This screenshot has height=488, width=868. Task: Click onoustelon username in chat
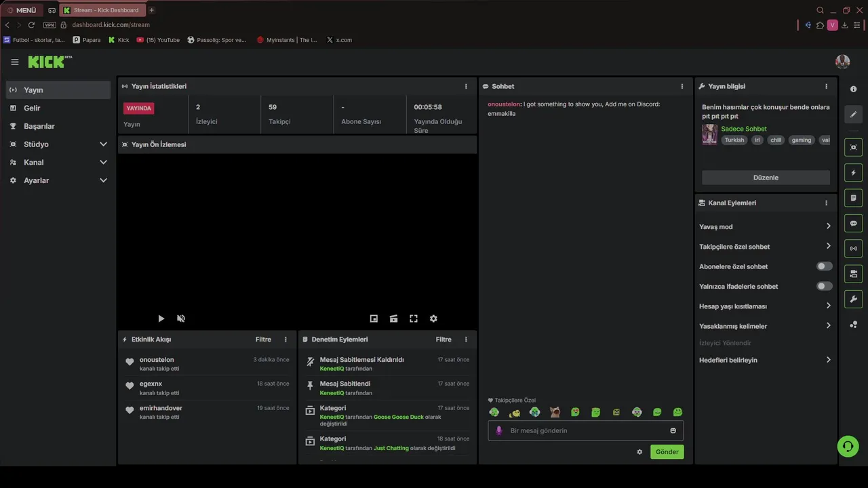pos(504,104)
